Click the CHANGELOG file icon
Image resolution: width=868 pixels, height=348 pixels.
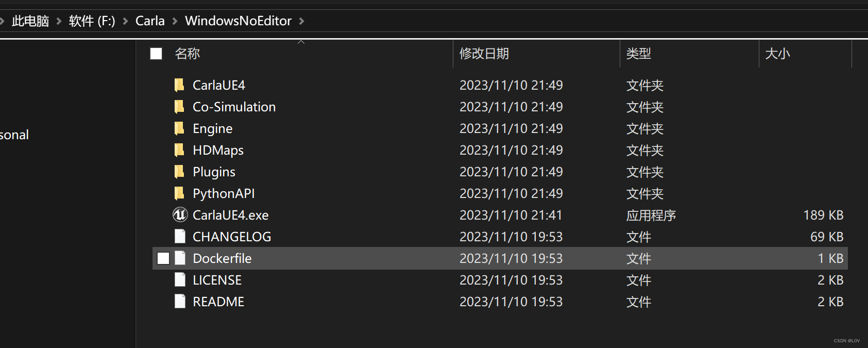click(x=180, y=236)
